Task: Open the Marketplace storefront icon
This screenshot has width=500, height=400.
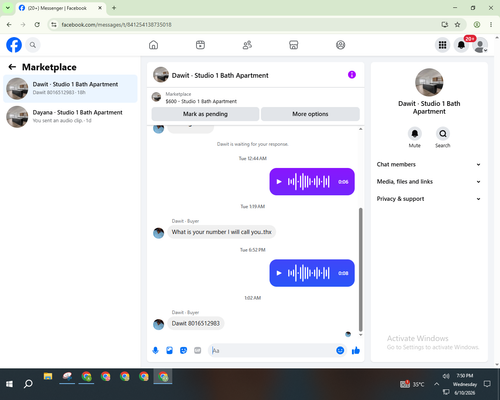Action: click(x=294, y=45)
